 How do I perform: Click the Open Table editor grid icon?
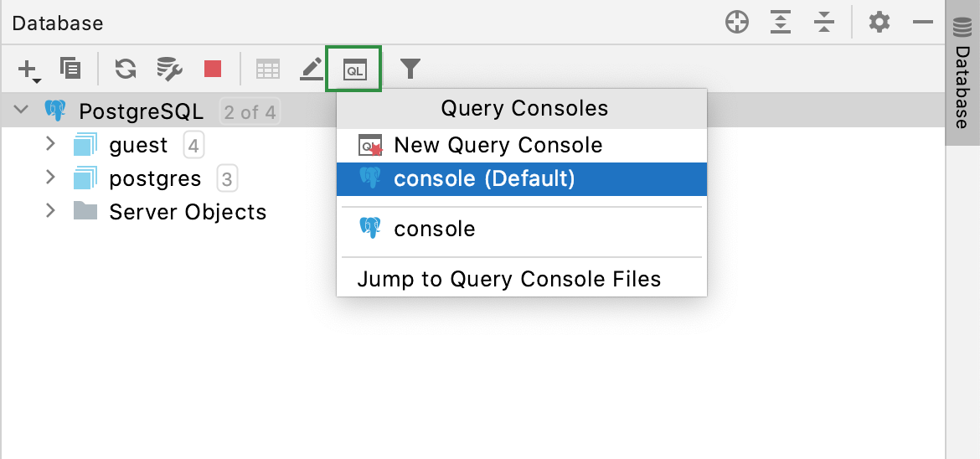[268, 69]
